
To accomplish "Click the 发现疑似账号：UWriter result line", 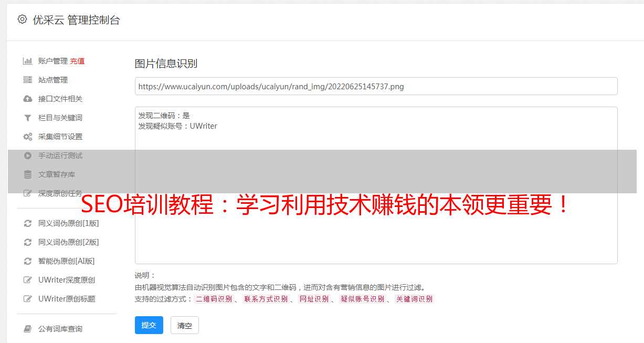I will 178,126.
